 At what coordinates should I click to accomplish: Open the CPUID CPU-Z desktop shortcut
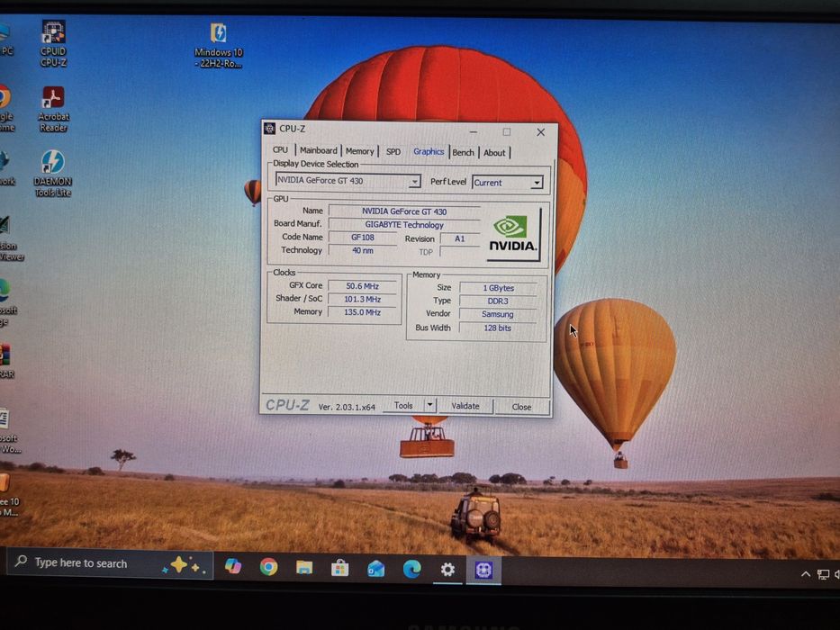(54, 43)
